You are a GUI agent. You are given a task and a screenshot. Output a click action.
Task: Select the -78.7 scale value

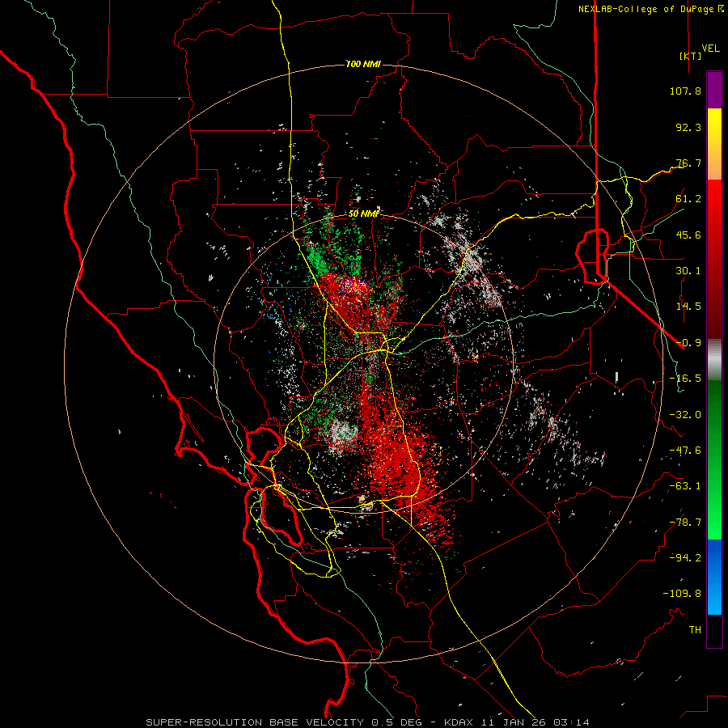click(x=685, y=523)
